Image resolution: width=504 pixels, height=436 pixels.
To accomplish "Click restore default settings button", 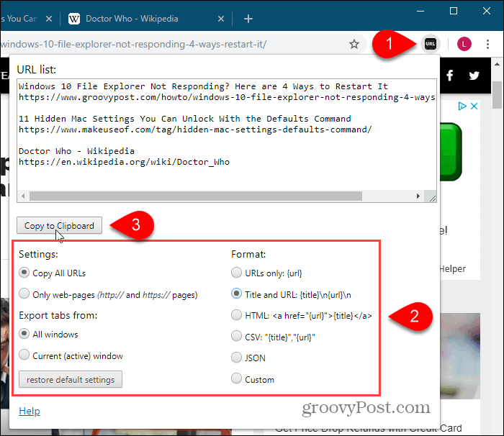I will click(71, 379).
